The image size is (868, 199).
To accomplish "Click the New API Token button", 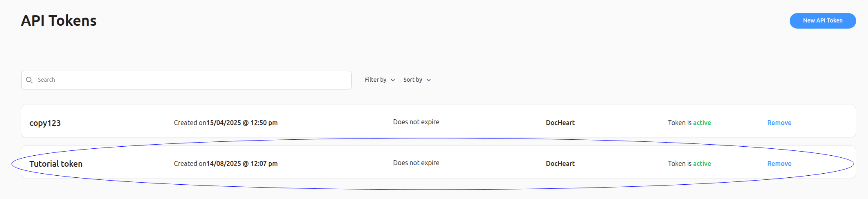I will 822,21.
